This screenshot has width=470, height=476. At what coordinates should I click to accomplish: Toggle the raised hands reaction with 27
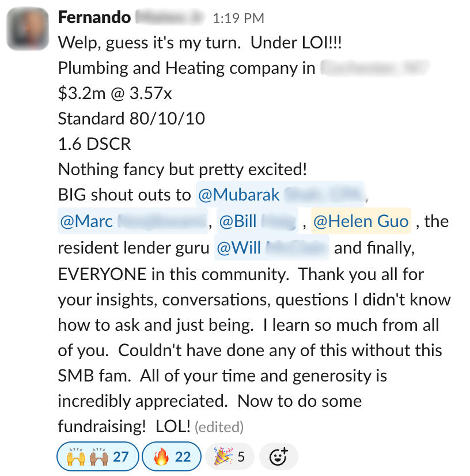(x=97, y=457)
